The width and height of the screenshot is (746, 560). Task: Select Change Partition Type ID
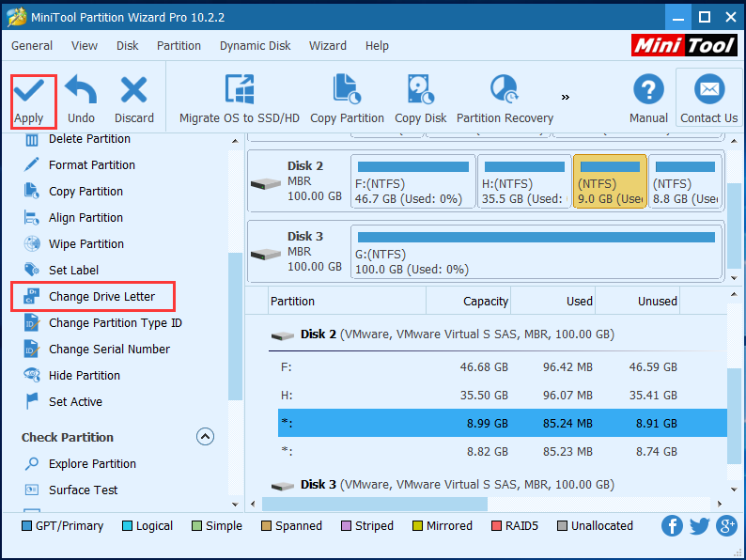pos(116,322)
